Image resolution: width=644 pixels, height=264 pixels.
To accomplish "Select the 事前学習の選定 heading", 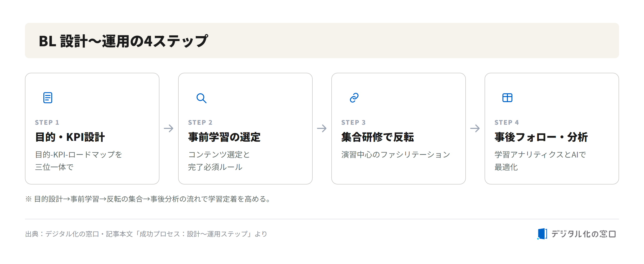I will click(224, 137).
